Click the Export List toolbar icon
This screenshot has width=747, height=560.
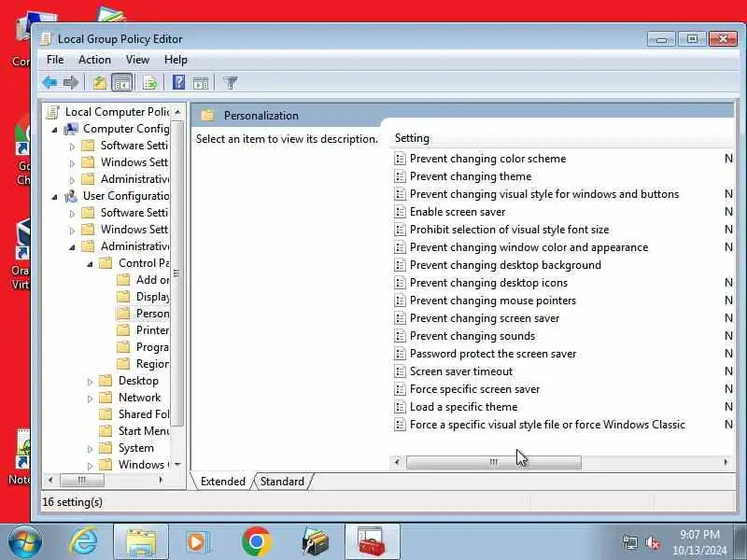coord(149,83)
